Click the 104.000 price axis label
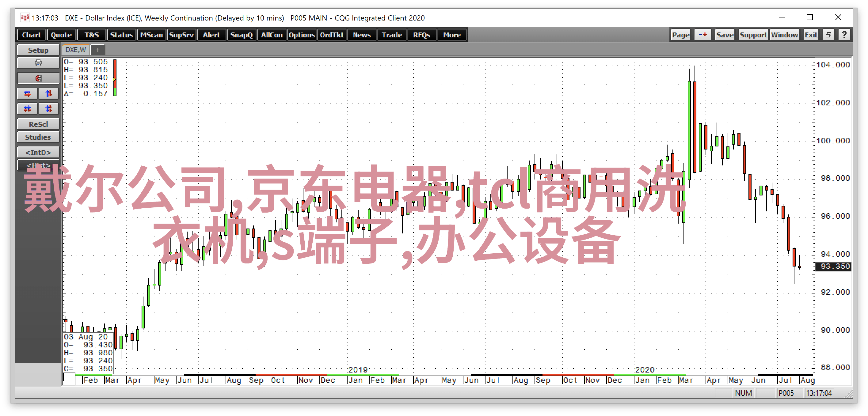The image size is (868, 416). [833, 65]
